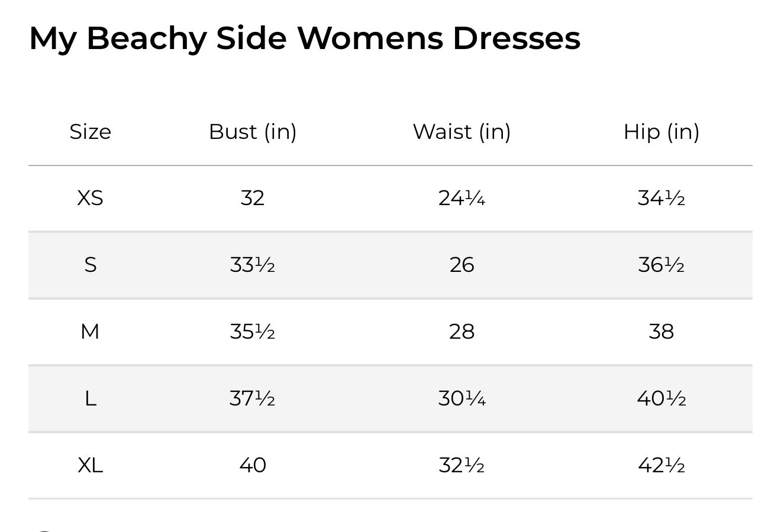
Task: Click the S size row label
Action: pyautogui.click(x=90, y=265)
